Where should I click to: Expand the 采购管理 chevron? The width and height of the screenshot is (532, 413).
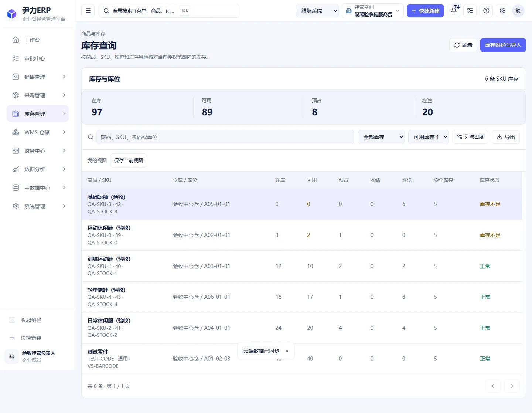(x=64, y=95)
